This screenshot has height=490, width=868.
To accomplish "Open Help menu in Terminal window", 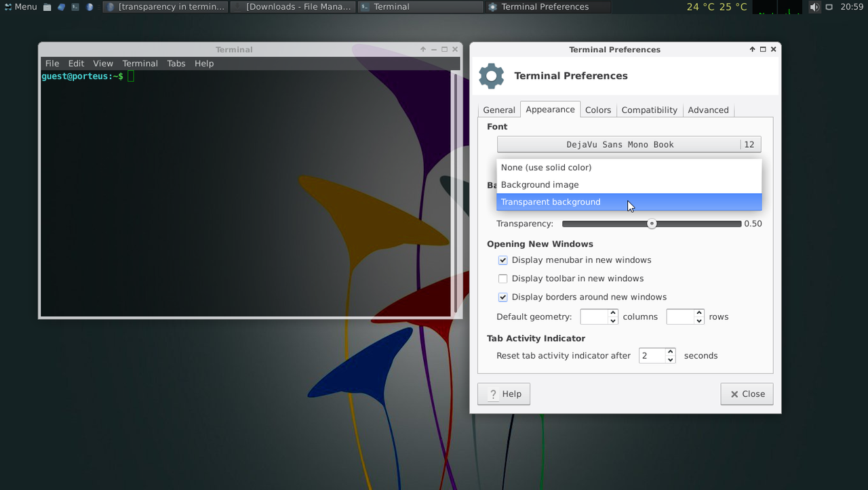I will pos(204,63).
